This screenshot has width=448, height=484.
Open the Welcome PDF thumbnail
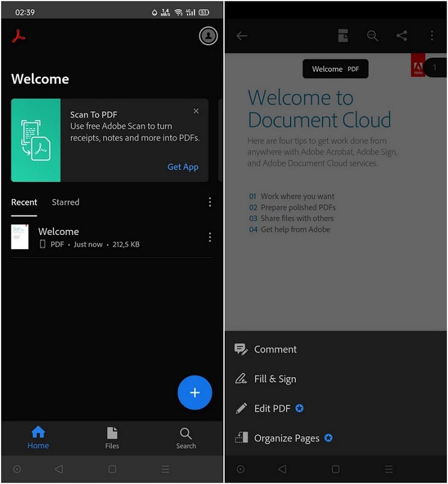(x=20, y=237)
